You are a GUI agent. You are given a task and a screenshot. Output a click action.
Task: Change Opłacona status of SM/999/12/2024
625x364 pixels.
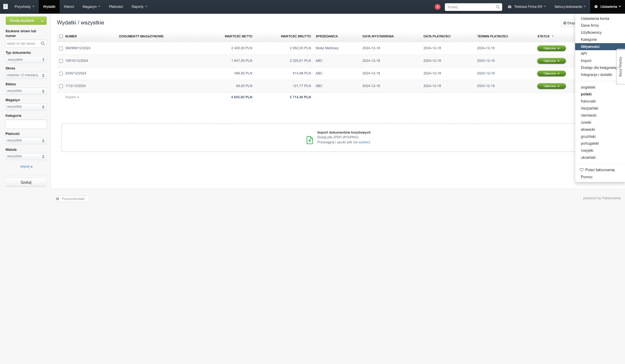tap(551, 48)
